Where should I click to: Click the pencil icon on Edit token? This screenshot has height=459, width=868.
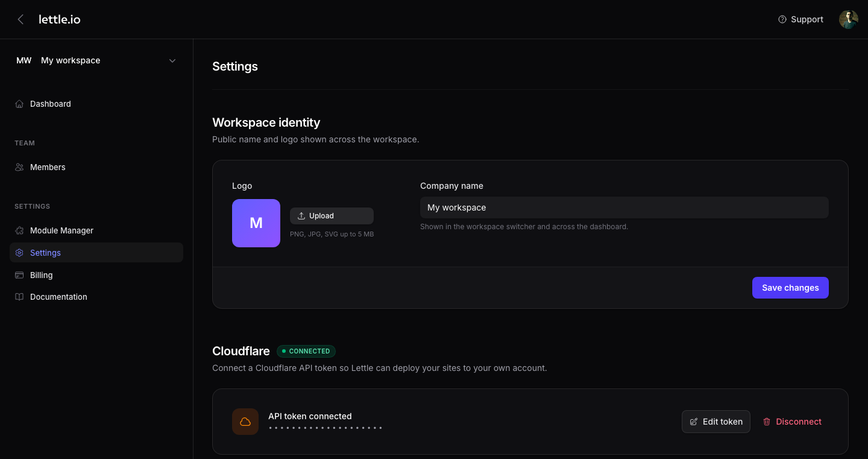pos(694,422)
